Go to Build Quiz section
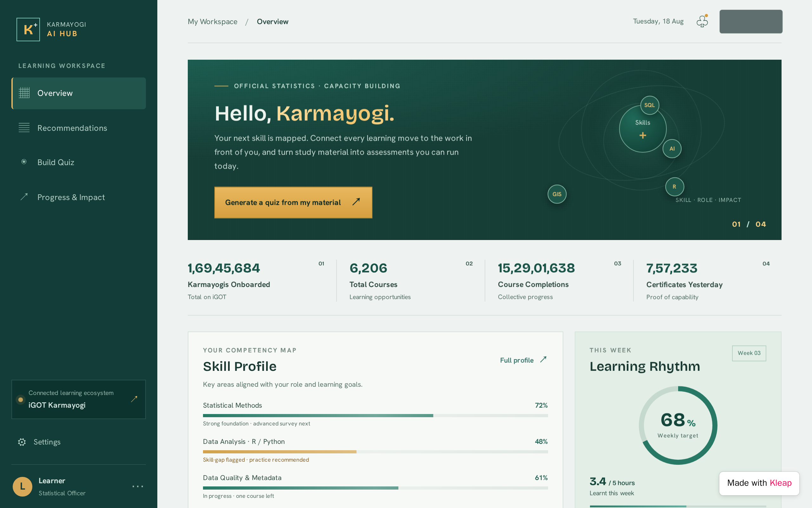The image size is (812, 508). 79,162
